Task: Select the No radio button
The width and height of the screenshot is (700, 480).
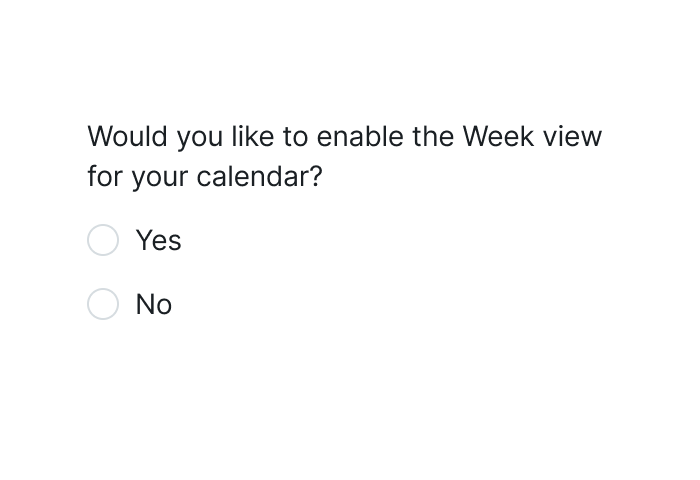Action: tap(103, 304)
